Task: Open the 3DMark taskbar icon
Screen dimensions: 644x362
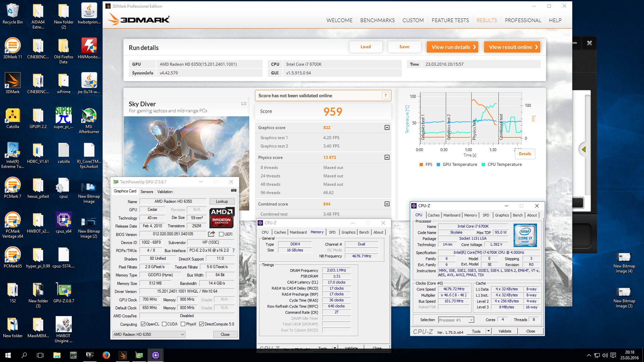Action: pos(123,355)
